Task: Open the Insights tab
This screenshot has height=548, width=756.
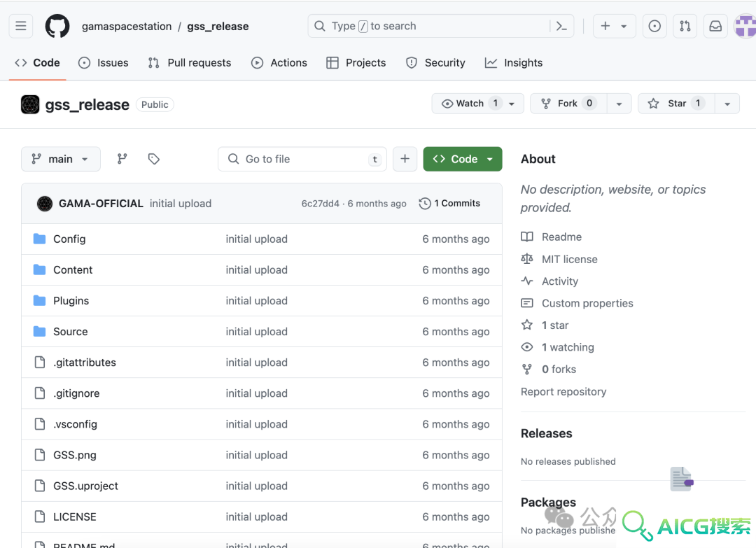Action: pyautogui.click(x=514, y=63)
